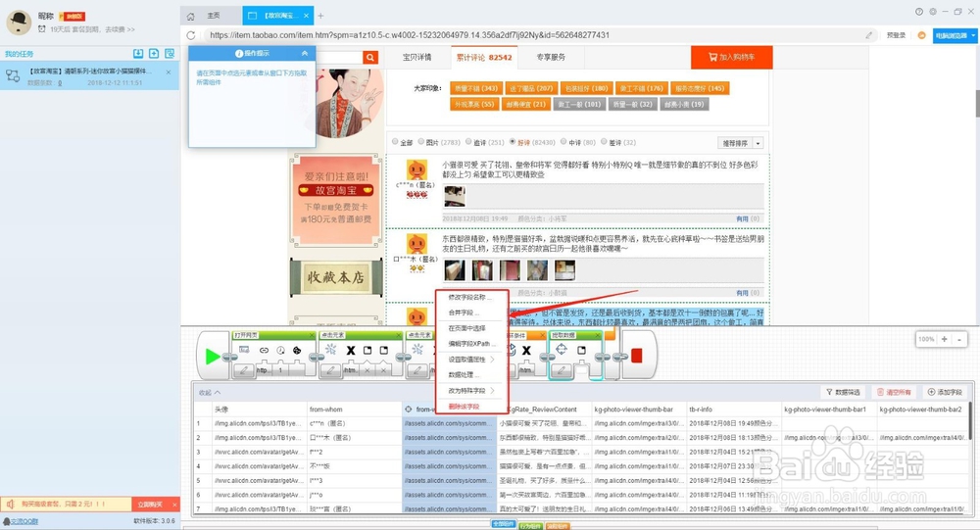Choose 在页面中选择 from the context menu
The image size is (980, 530).
[x=466, y=328]
